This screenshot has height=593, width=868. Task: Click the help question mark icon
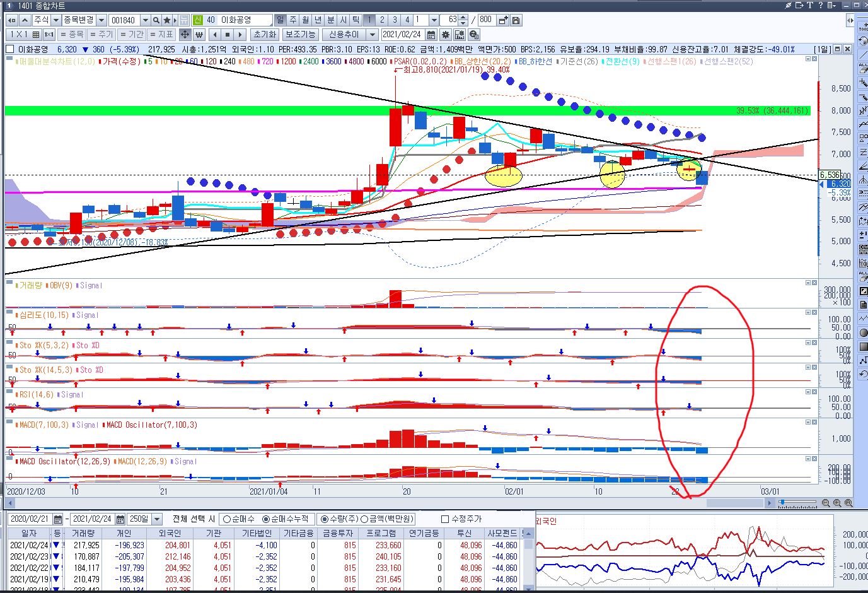click(x=822, y=6)
